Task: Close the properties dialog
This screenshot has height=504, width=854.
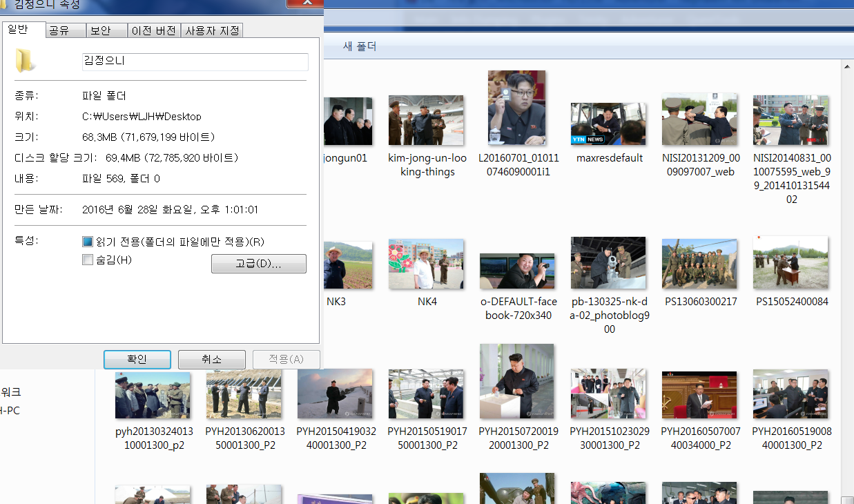Action: tap(304, 3)
